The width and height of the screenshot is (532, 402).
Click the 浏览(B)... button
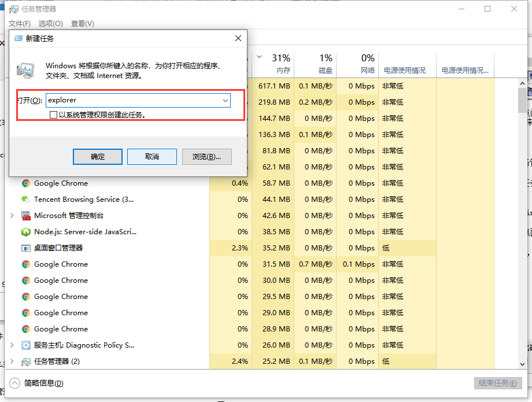coord(206,157)
